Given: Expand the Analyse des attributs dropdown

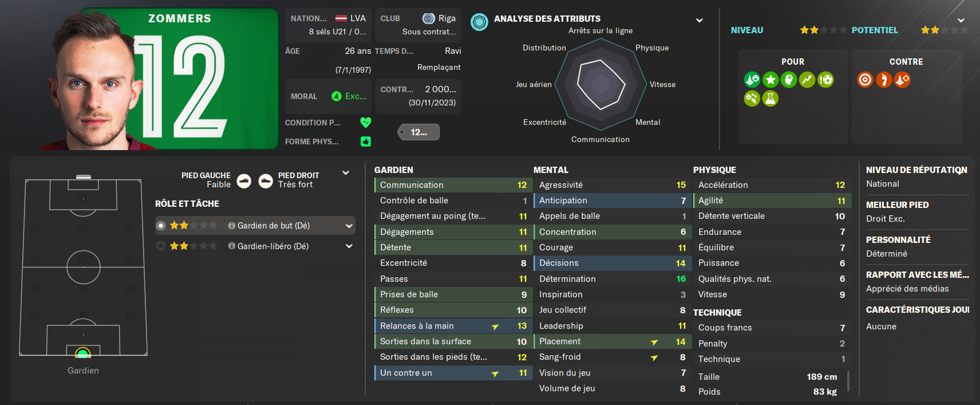Looking at the screenshot, I should tap(699, 20).
